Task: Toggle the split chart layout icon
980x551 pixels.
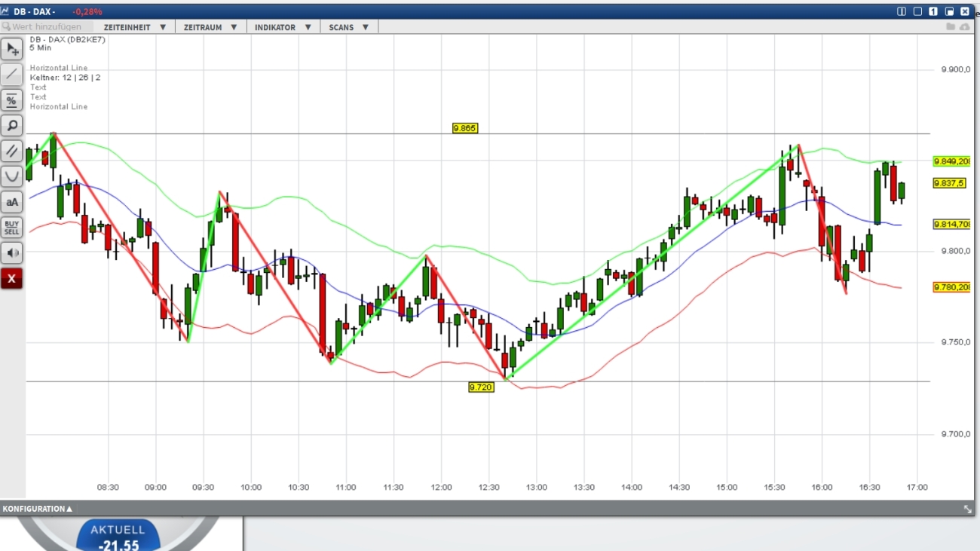Action: (901, 11)
